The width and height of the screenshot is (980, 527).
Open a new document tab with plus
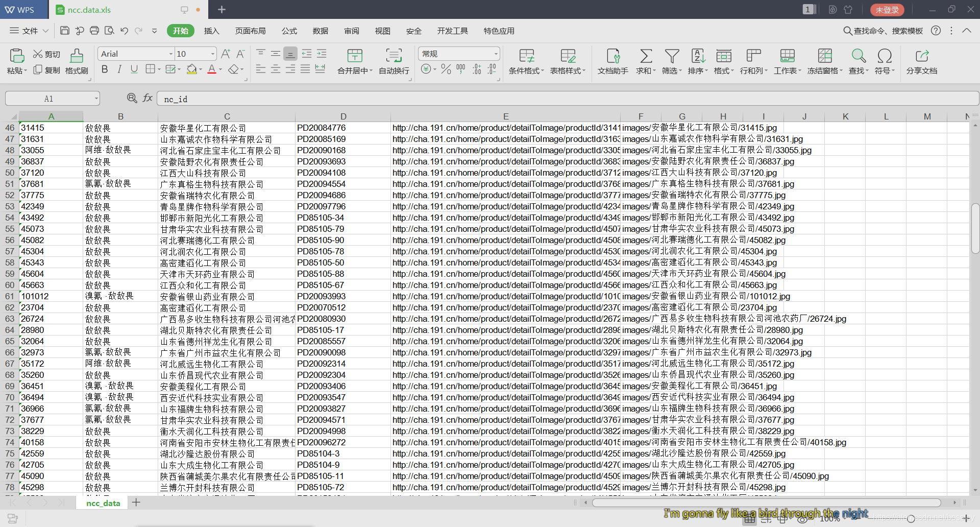[222, 9]
